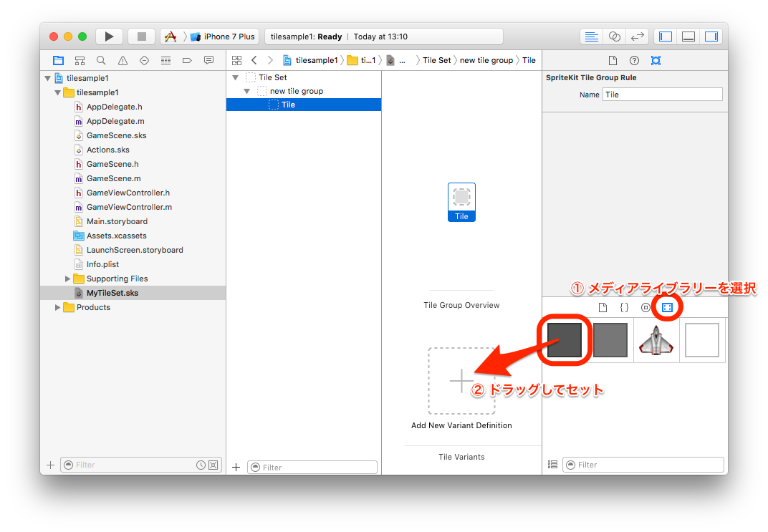
Task: Toggle the Utilities panel visibility
Action: [710, 36]
